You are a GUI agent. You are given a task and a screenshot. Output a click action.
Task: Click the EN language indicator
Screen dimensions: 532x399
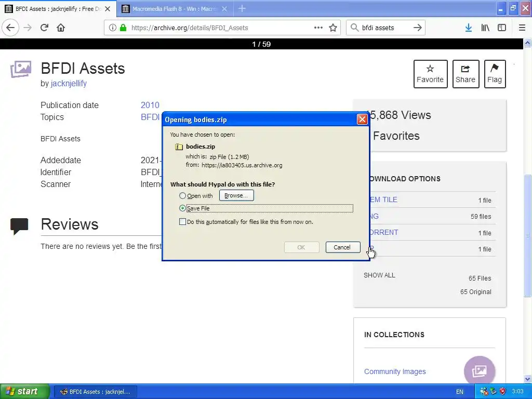(x=459, y=392)
